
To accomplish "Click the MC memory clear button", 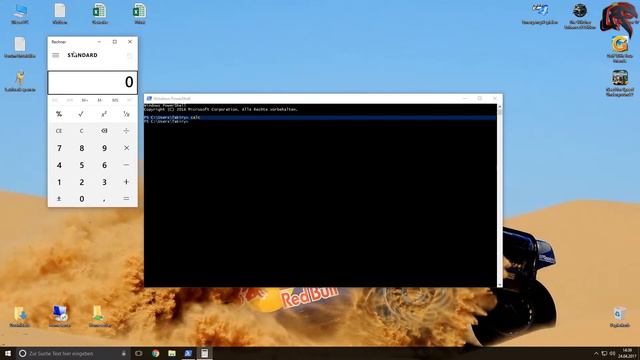I will [55, 100].
